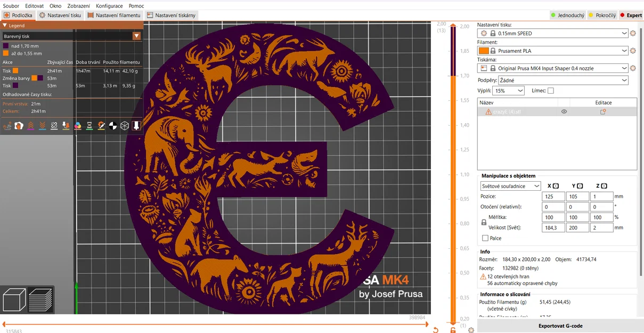Open the edit icon for crazyE model
The height and width of the screenshot is (333, 644).
pos(603,112)
